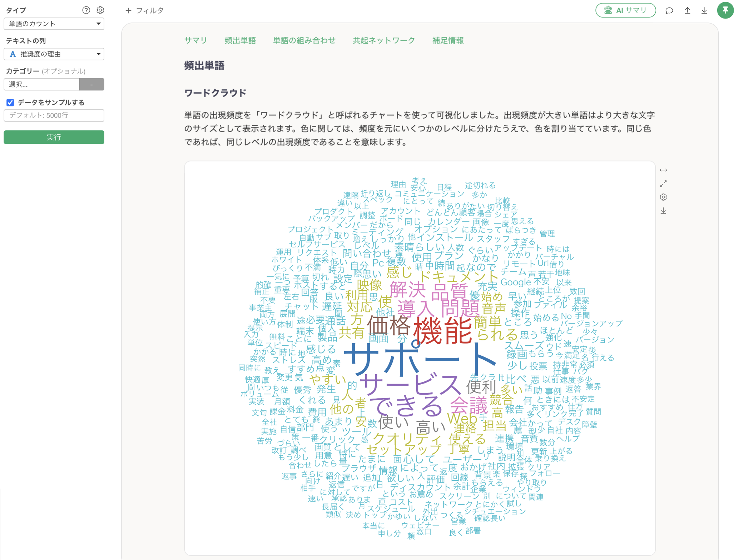This screenshot has width=734, height=560.
Task: Toggle the データをサンプルする checkbox
Action: point(10,102)
